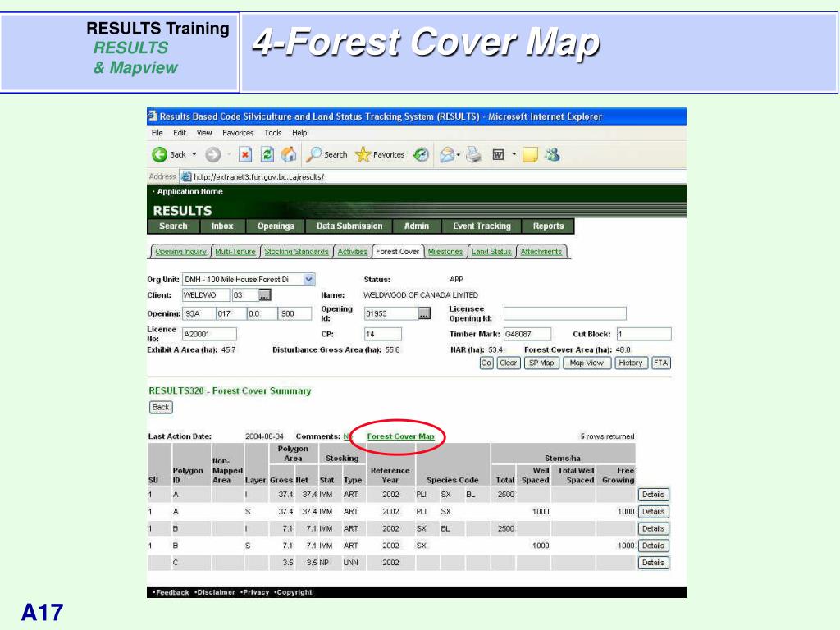Click the Forward arrow icon

coord(212,155)
